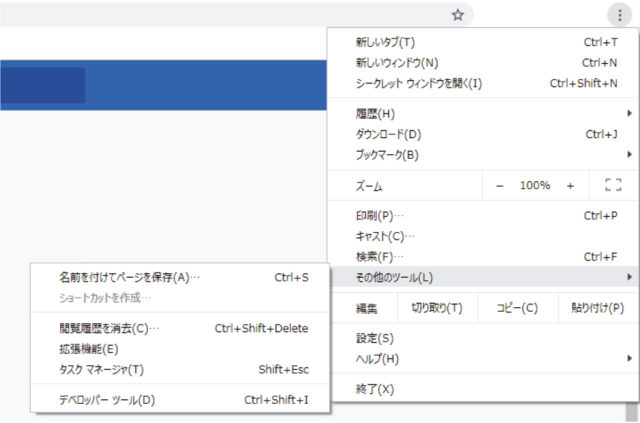
Task: Click 切り取り(T) in edit row
Action: (437, 307)
